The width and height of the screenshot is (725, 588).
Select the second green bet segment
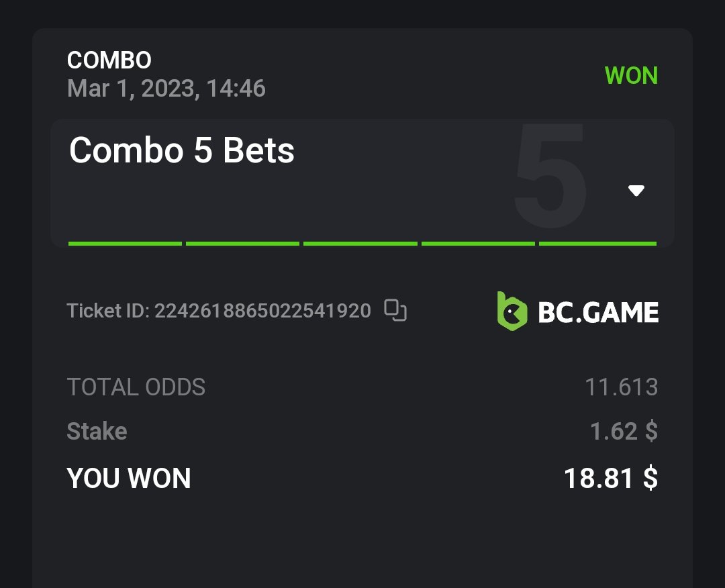pyautogui.click(x=242, y=243)
